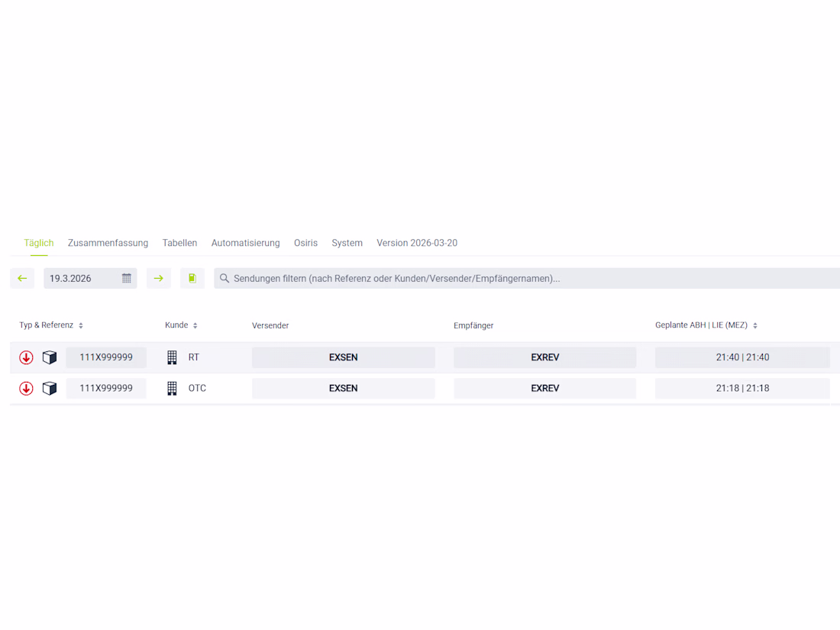Click building icon next to OTC
Image resolution: width=840 pixels, height=630 pixels.
[172, 389]
